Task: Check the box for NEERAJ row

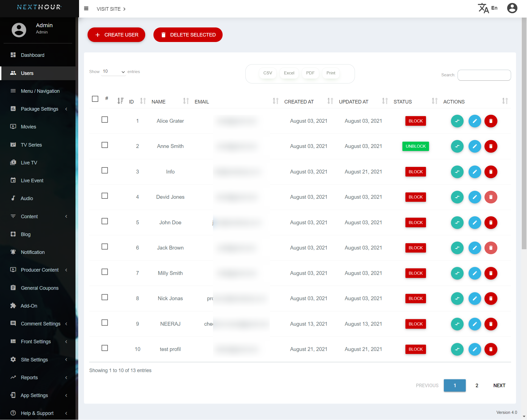Action: [x=105, y=323]
